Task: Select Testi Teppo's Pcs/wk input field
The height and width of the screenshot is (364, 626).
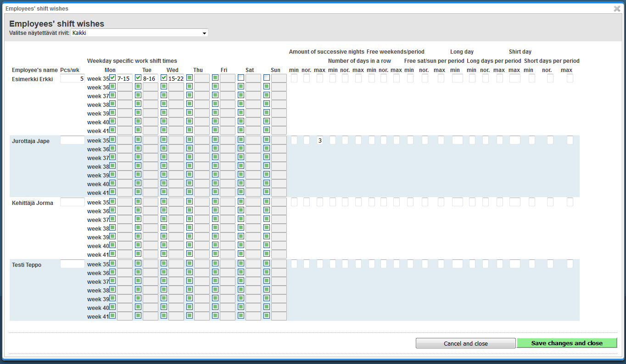Action: [73, 264]
